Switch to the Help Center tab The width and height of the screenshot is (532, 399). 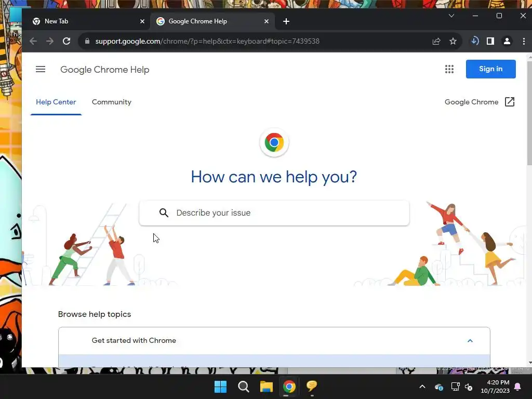click(56, 102)
